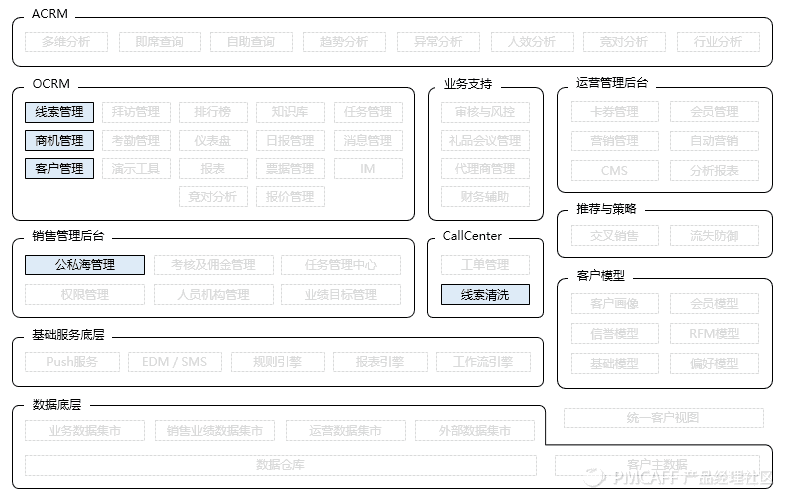Screen dimensions: 785x498
Task: Click the 报表 box in OCRM
Action: (x=213, y=169)
